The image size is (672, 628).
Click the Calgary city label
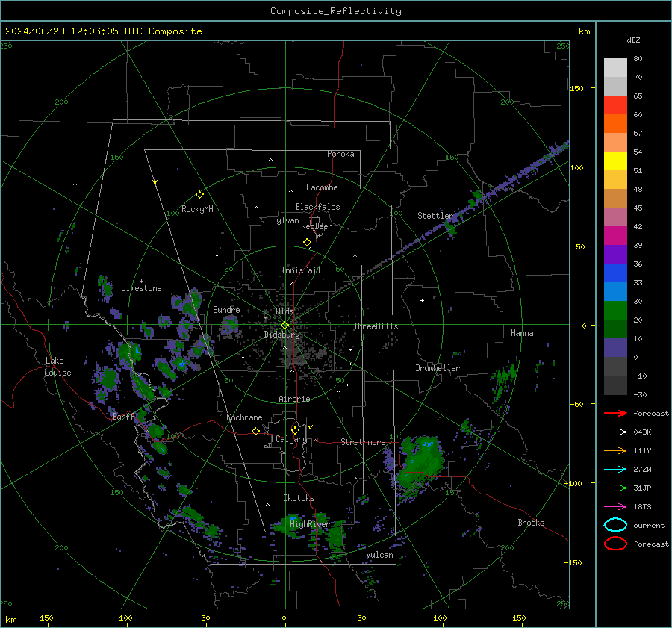pos(291,439)
